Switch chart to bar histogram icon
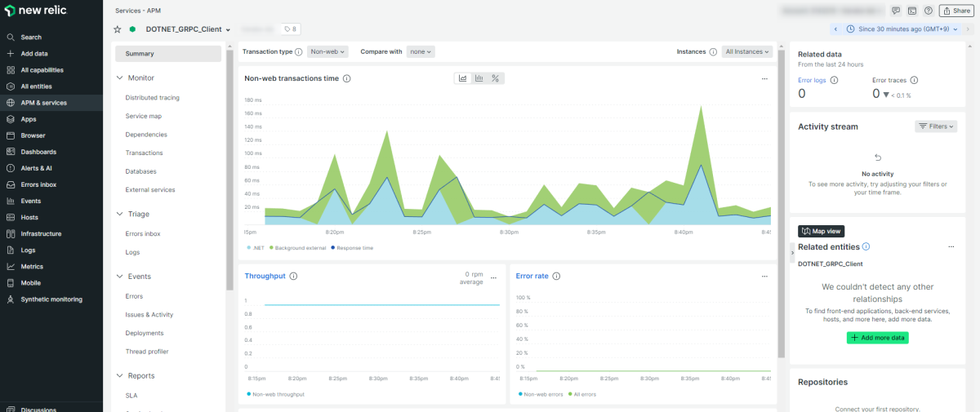 tap(479, 78)
